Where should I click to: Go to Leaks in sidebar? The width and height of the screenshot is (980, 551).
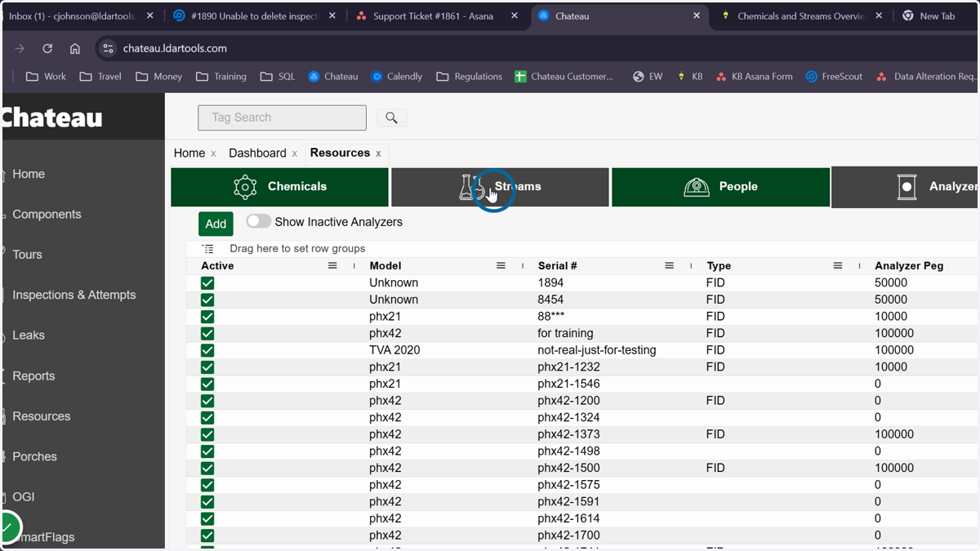(x=29, y=335)
